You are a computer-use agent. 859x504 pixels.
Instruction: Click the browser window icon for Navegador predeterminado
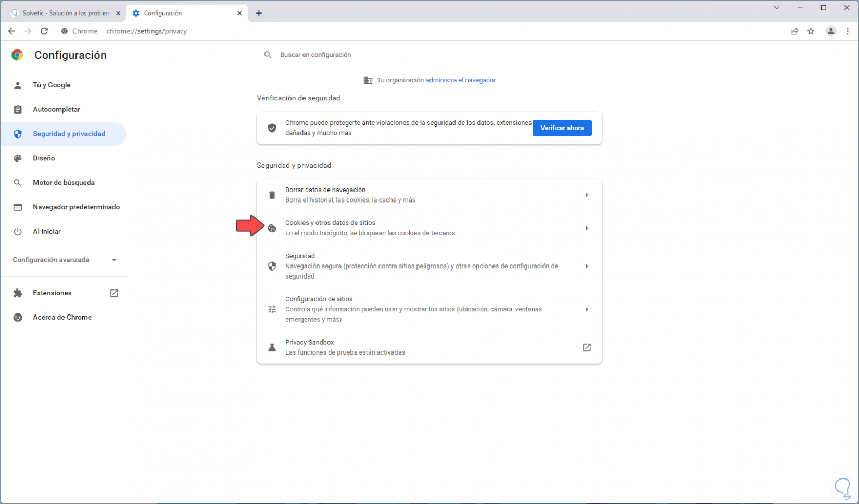tap(18, 207)
